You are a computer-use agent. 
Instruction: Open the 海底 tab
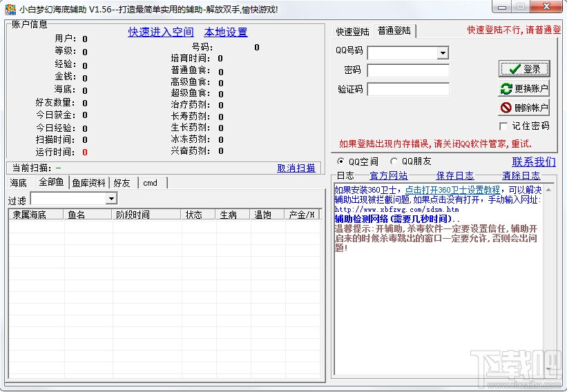(20, 183)
